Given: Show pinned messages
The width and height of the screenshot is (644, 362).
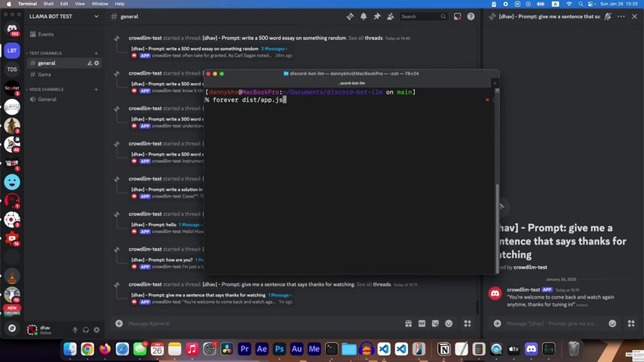Looking at the screenshot, I should 377,17.
